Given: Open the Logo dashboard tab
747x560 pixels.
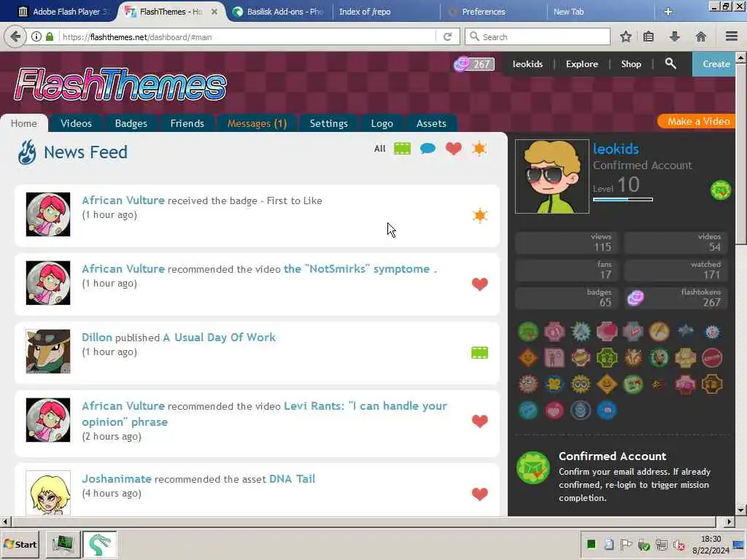Looking at the screenshot, I should (382, 123).
